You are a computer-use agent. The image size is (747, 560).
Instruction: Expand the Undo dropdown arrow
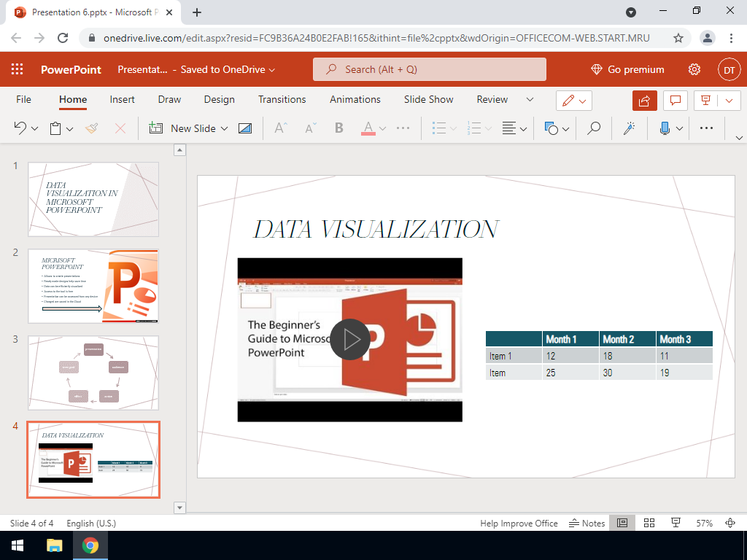pyautogui.click(x=34, y=128)
